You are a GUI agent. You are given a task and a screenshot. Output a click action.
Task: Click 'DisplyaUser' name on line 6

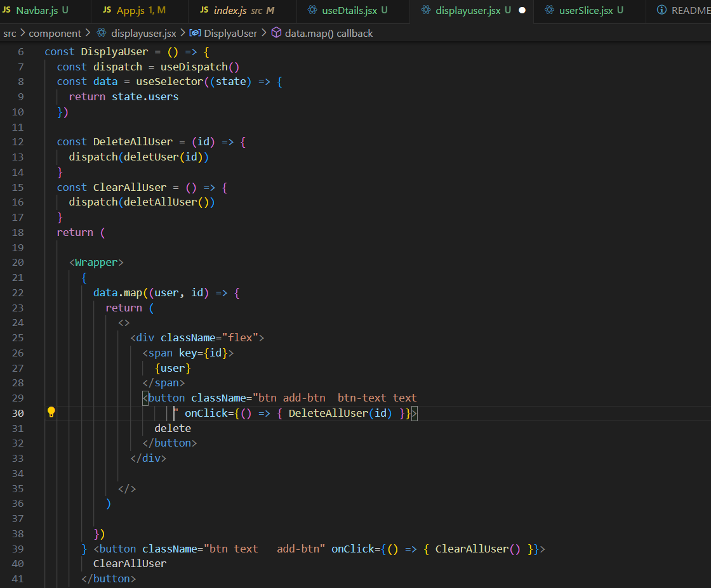114,51
